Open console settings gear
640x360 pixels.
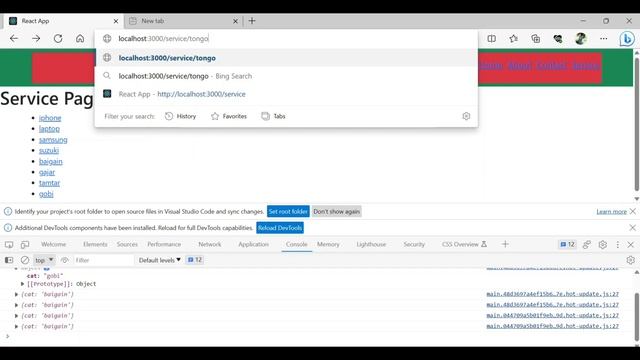[x=630, y=260]
